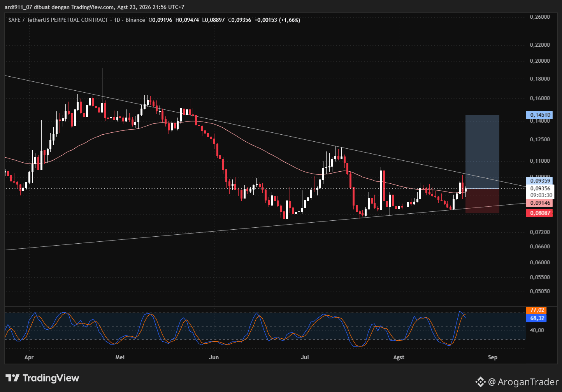
Task: Click the Mei label on the time axis
Action: point(120,357)
